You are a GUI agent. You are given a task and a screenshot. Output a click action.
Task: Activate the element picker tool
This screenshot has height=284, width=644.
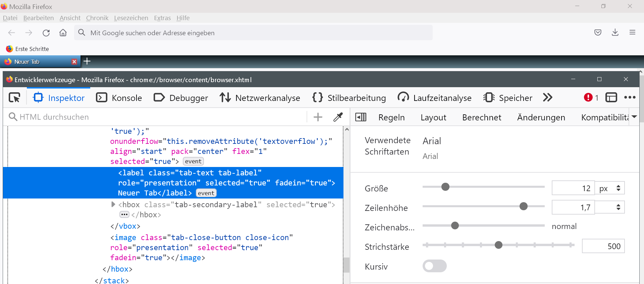[14, 98]
